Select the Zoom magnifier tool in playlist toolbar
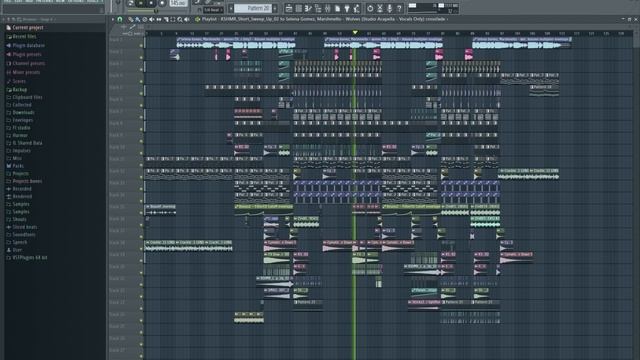This screenshot has width=640, height=360. (180, 19)
